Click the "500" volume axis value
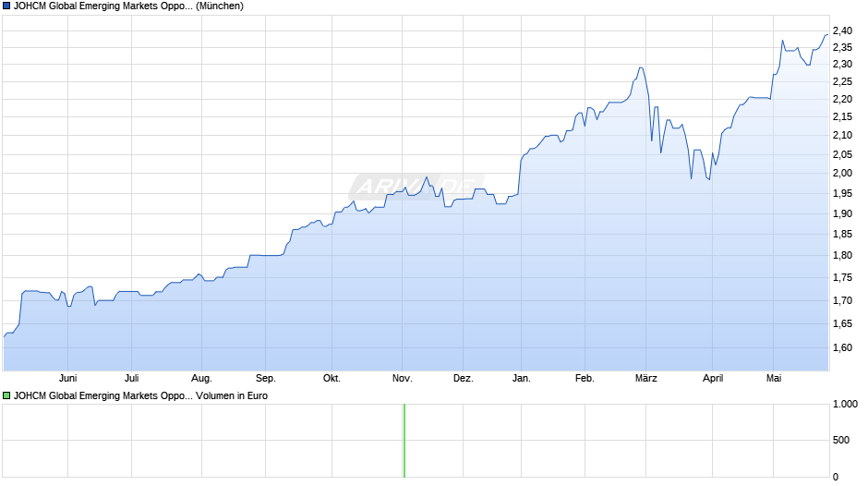The height and width of the screenshot is (486, 868). coord(841,440)
